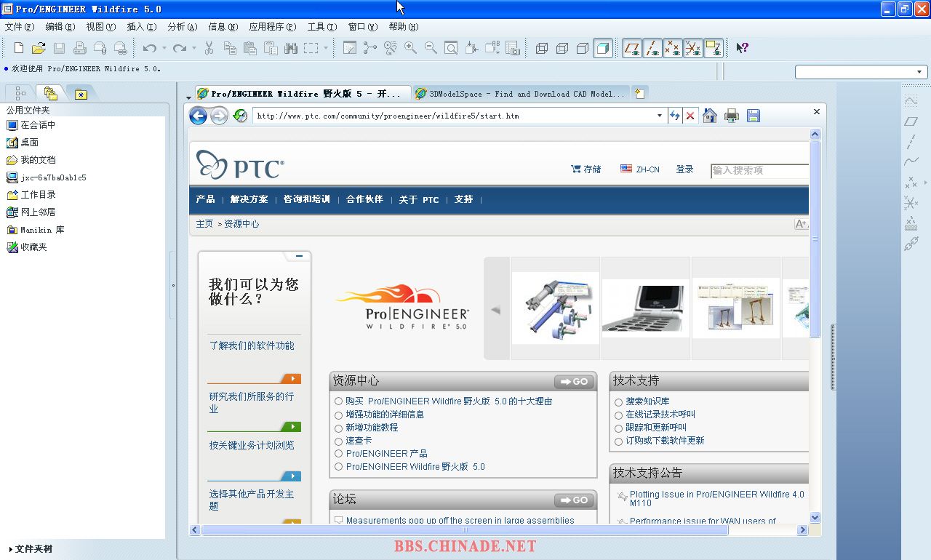Viewport: 931px width, 560px height.
Task: Click the browser home icon
Action: 710,116
